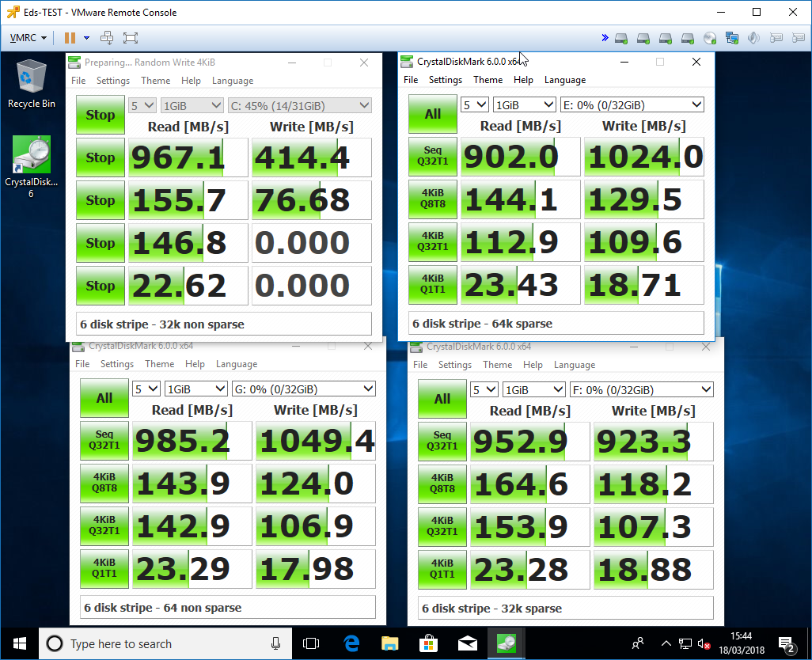The width and height of the screenshot is (812, 660).
Task: Toggle VMRC full screen icon
Action: [x=131, y=38]
